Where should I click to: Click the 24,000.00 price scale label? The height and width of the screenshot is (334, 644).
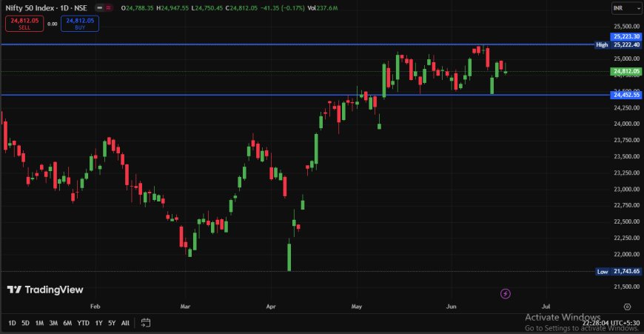click(626, 124)
